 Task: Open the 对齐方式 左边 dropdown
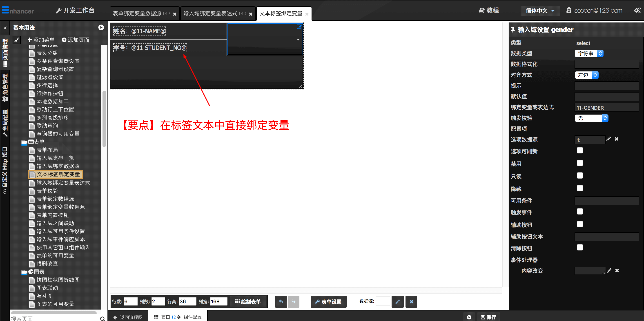tap(586, 75)
